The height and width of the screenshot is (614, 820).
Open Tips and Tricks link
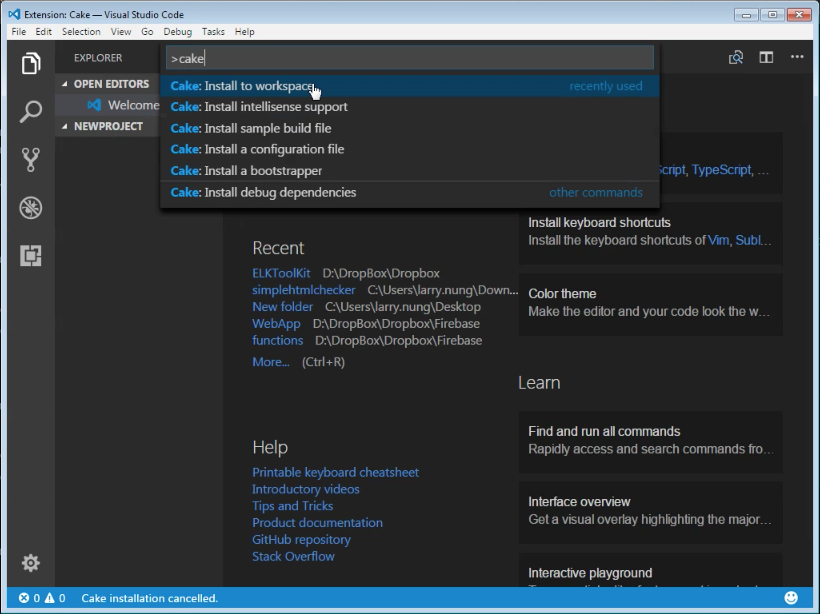pyautogui.click(x=292, y=506)
